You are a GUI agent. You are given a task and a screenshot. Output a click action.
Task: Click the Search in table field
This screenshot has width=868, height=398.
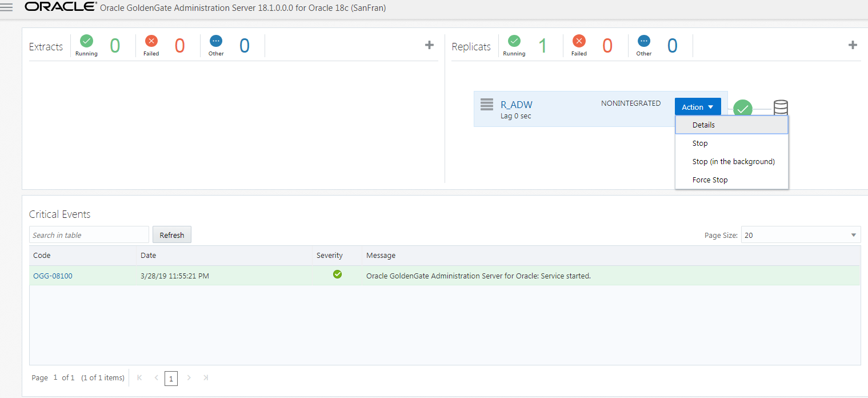click(x=89, y=235)
